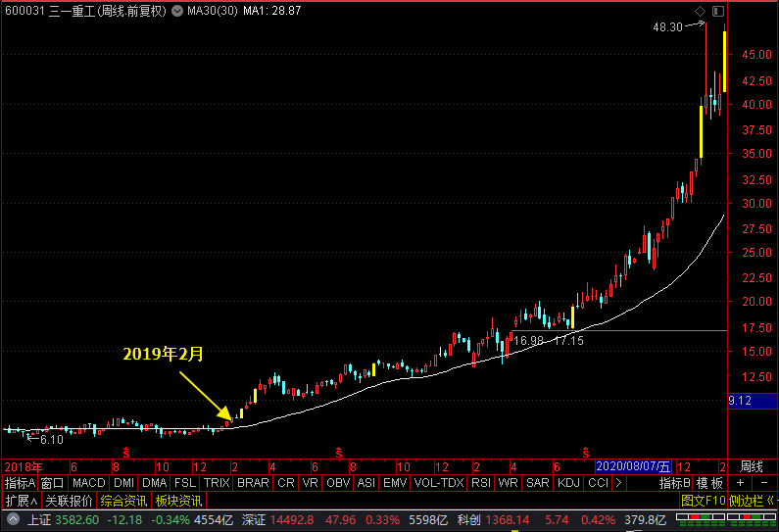The image size is (779, 532).
Task: Open the dropdown arrow beside the stock title
Action: (177, 11)
